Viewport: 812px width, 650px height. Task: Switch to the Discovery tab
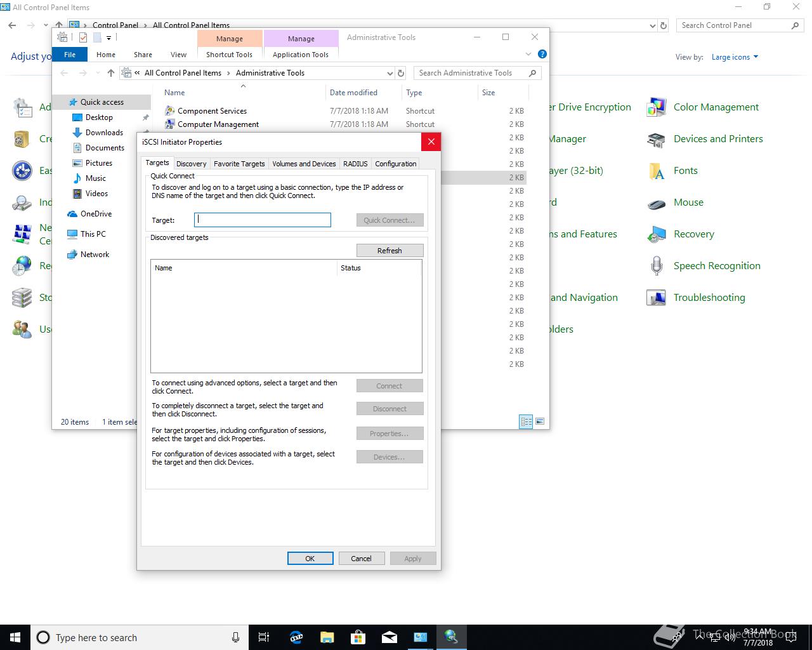tap(192, 164)
